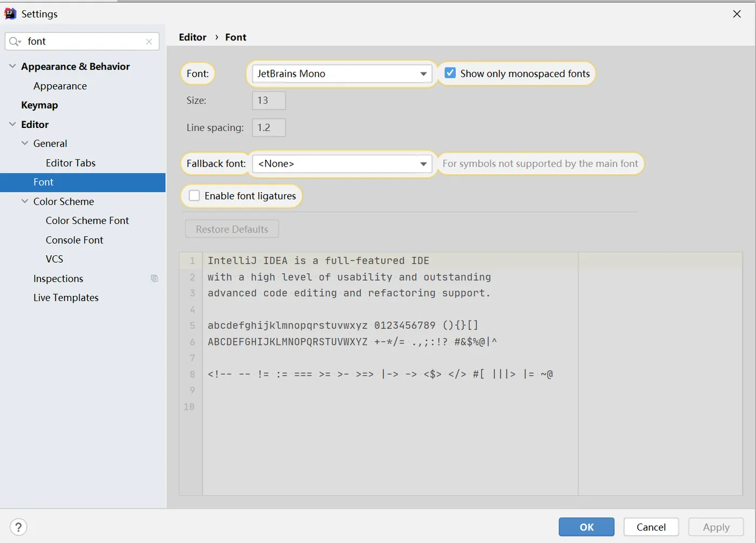Select Appearance in the settings tree

click(x=60, y=86)
